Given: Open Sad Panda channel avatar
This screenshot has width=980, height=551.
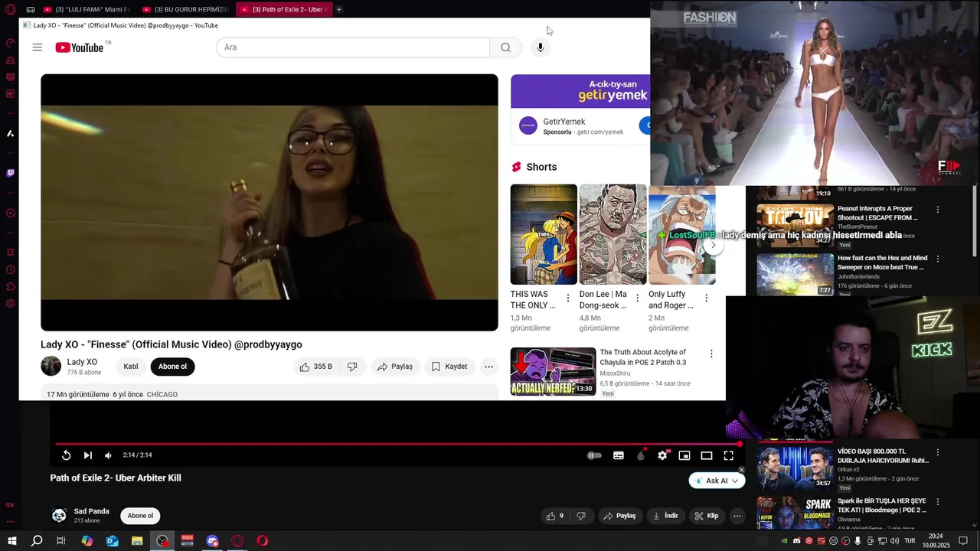Looking at the screenshot, I should click(59, 516).
